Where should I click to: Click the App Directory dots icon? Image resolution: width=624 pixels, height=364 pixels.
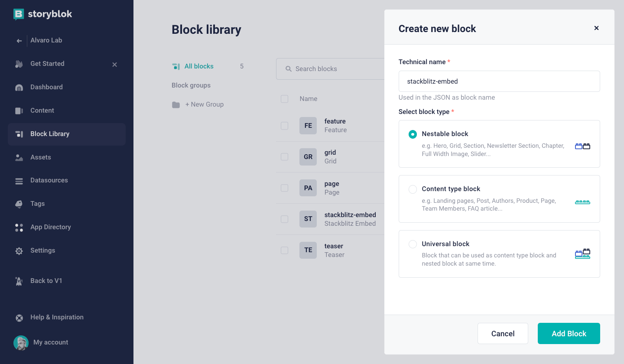click(19, 227)
